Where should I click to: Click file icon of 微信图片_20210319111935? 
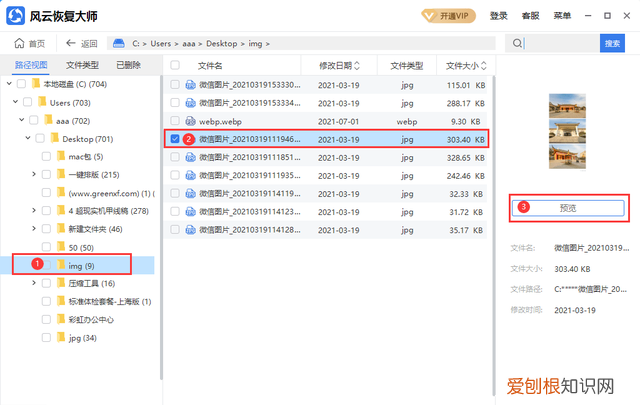pos(190,176)
